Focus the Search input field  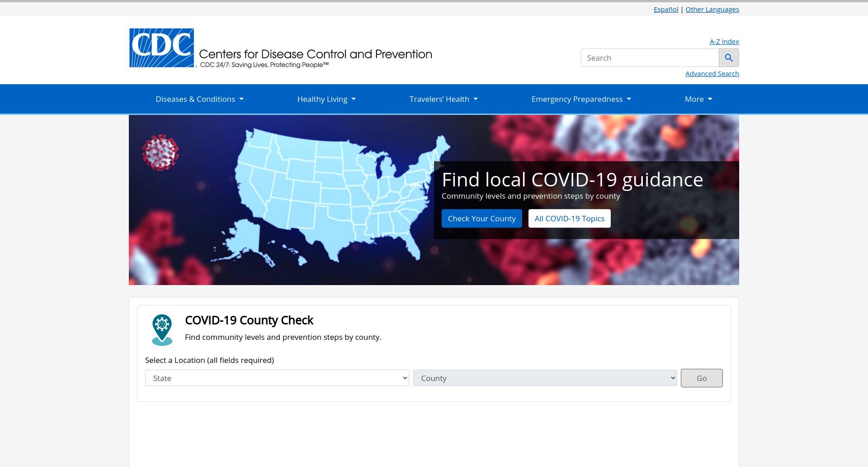click(650, 58)
